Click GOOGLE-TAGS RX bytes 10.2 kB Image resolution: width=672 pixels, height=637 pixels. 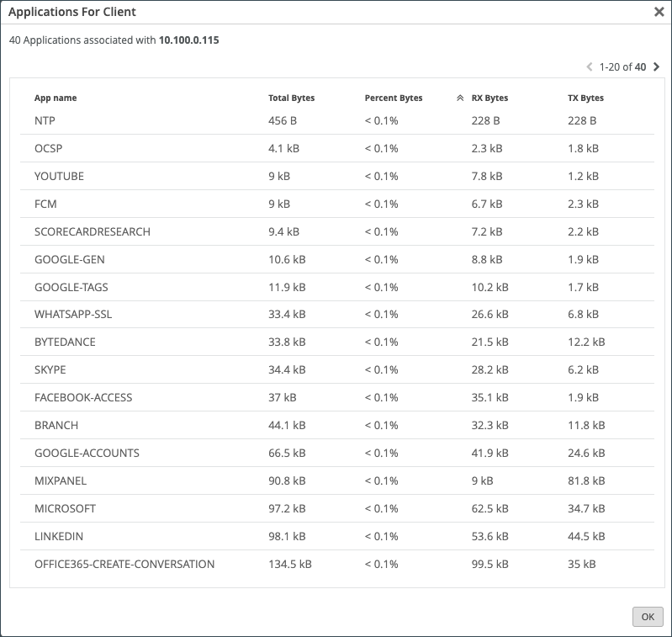[489, 287]
